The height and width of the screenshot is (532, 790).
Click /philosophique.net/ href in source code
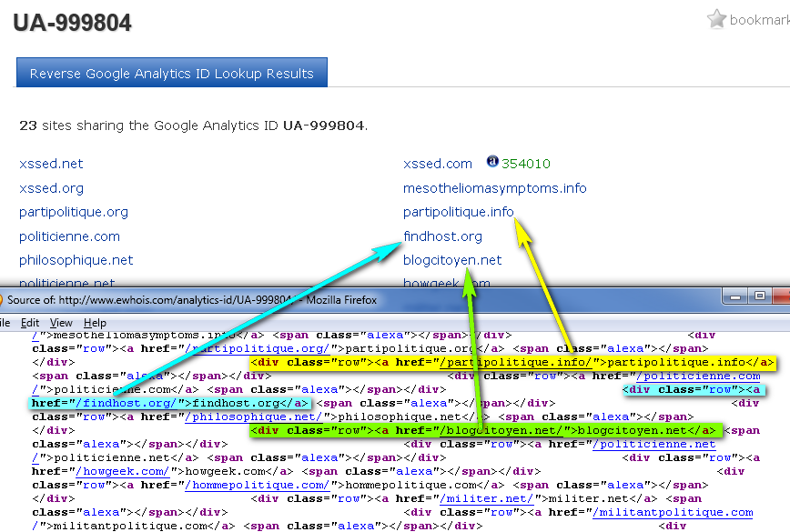[253, 417]
